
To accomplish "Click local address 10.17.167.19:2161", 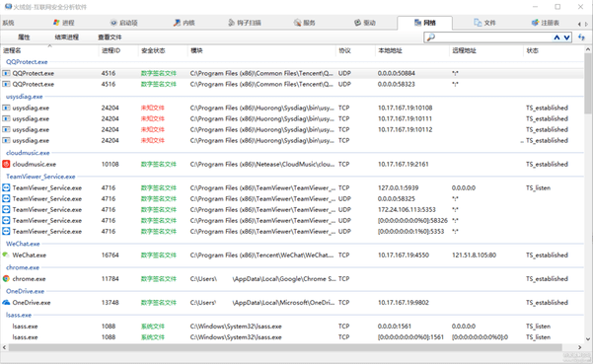I will 404,164.
